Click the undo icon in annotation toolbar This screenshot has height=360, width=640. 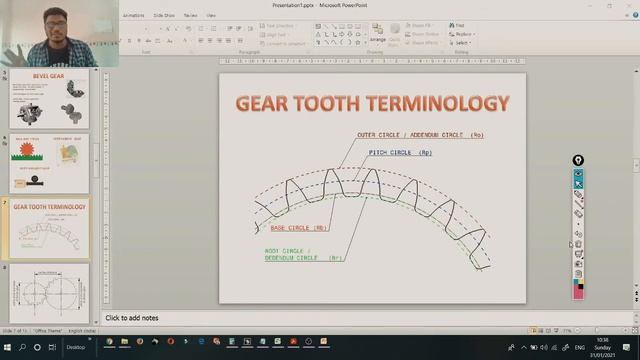[x=578, y=234]
